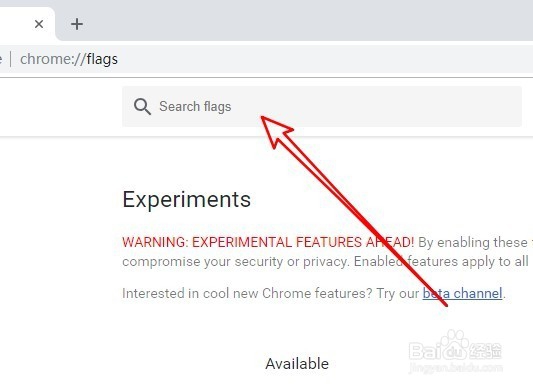533x387 pixels.
Task: Click the Experiments heading
Action: [x=186, y=199]
